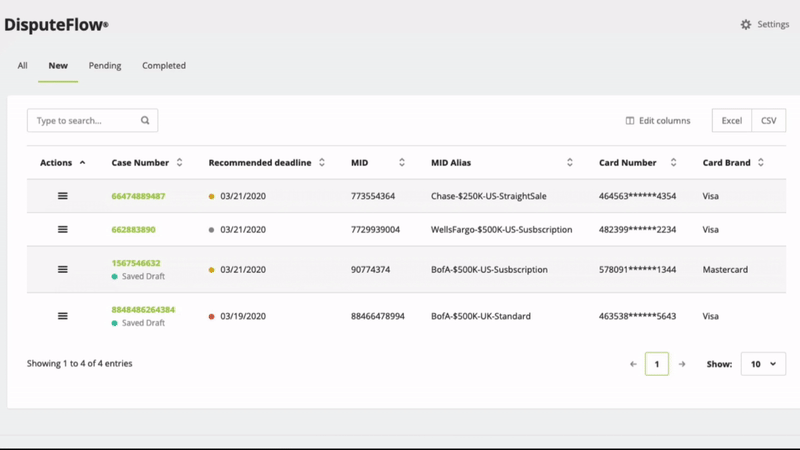Click MID alias Chase-$250K-US-StraightSale
Viewport: 800px width, 450px height.
coord(489,196)
